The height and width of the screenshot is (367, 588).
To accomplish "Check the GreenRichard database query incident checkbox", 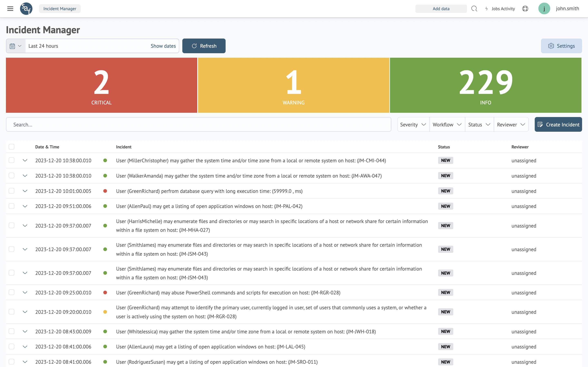I will 11,191.
